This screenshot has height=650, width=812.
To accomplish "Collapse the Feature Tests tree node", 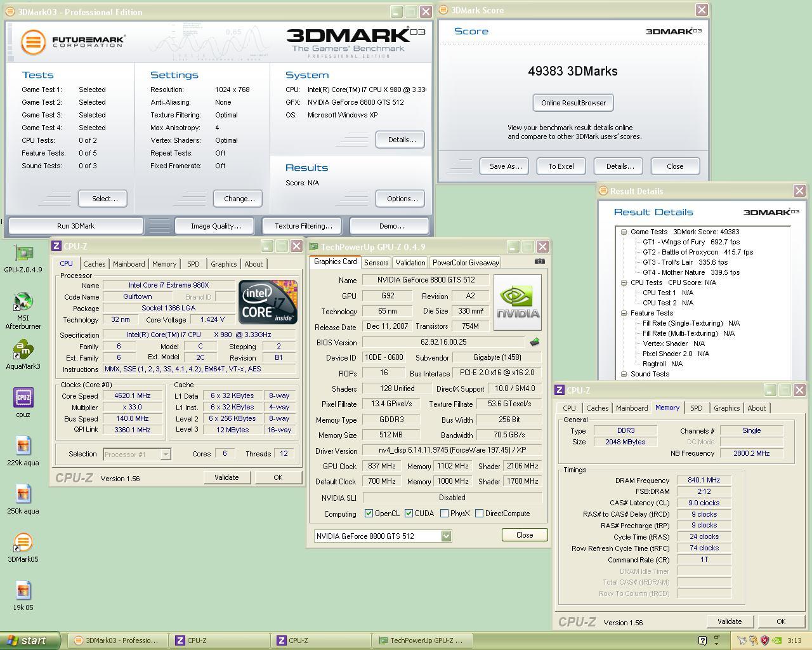I will pyautogui.click(x=624, y=313).
